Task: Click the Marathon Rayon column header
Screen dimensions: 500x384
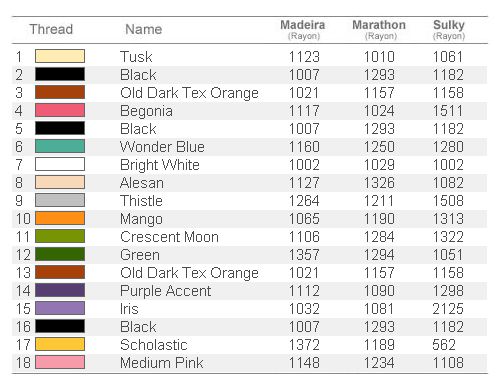Action: (379, 30)
